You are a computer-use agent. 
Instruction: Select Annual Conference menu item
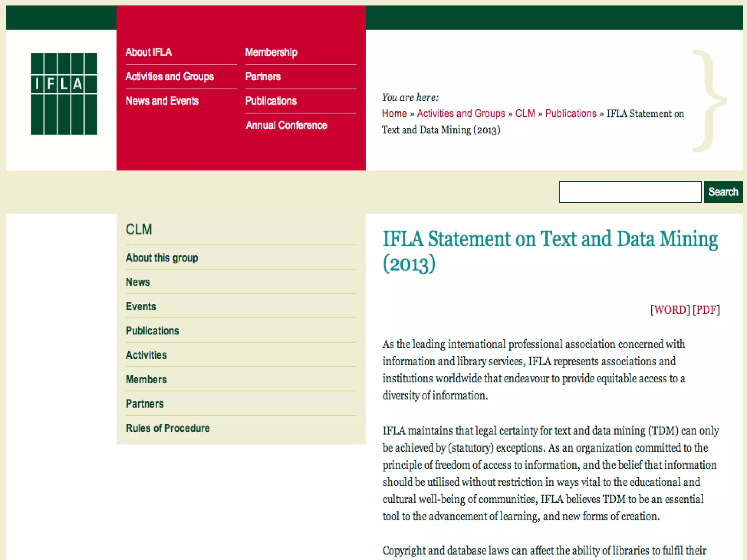(x=286, y=125)
